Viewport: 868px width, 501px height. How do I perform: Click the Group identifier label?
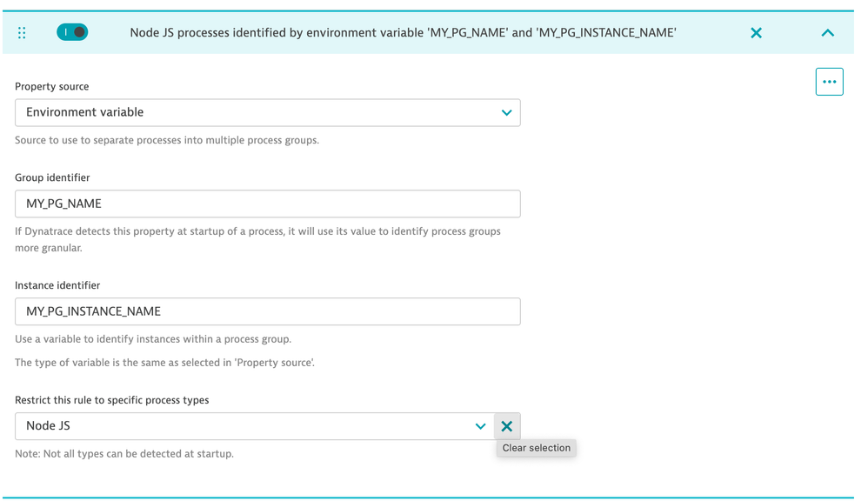pyautogui.click(x=52, y=177)
